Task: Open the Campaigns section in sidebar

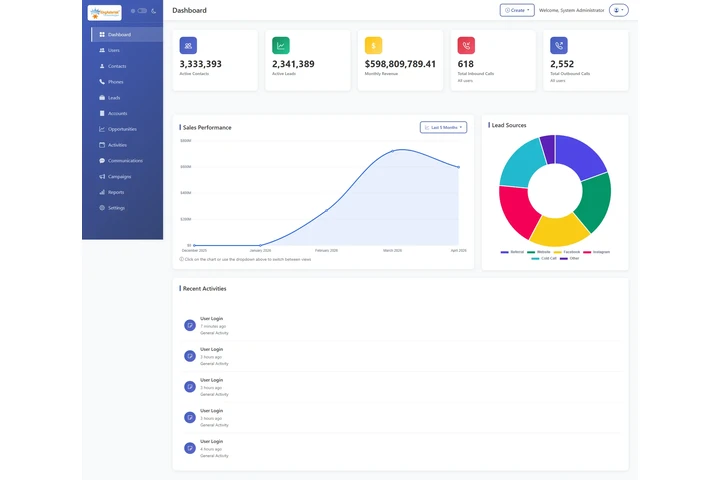Action: (x=119, y=176)
